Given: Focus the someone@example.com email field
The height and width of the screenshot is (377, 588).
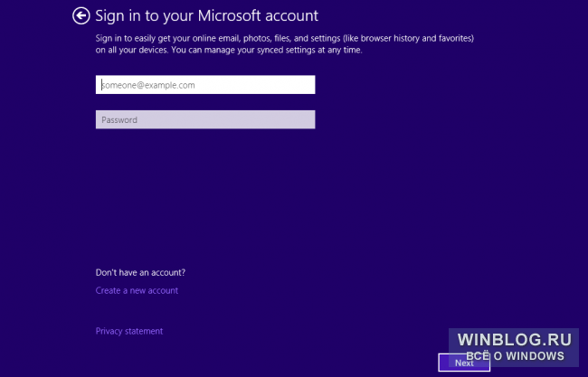Looking at the screenshot, I should coord(205,85).
